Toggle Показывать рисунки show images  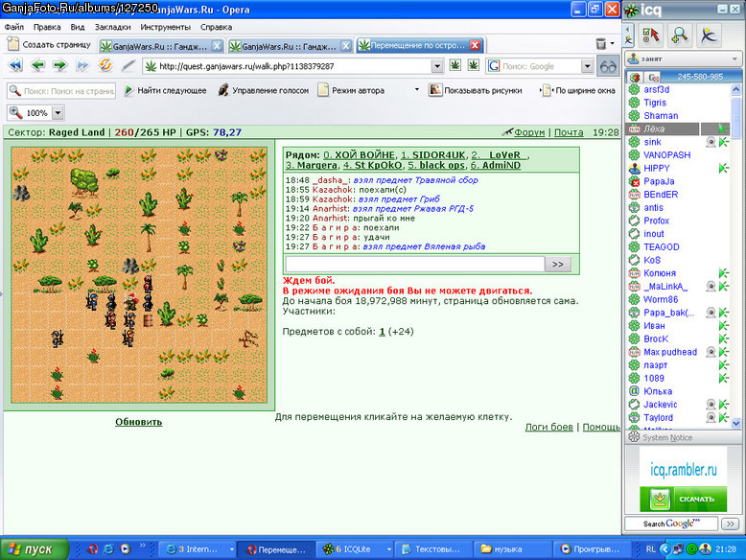476,90
